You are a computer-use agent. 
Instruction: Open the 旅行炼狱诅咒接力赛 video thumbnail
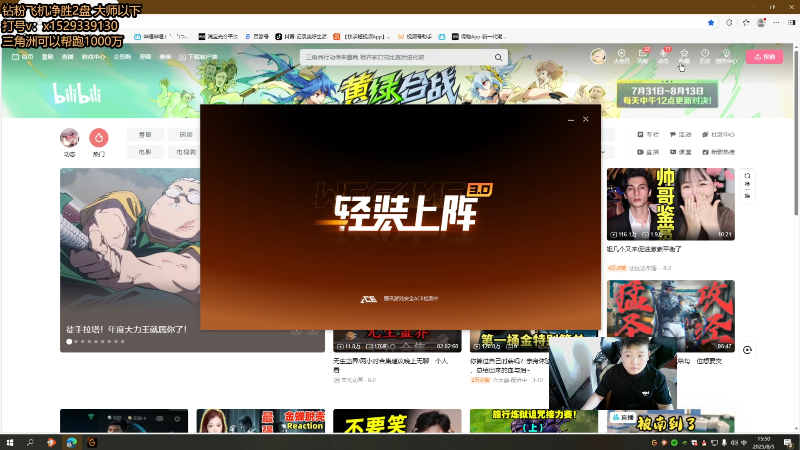pyautogui.click(x=534, y=421)
